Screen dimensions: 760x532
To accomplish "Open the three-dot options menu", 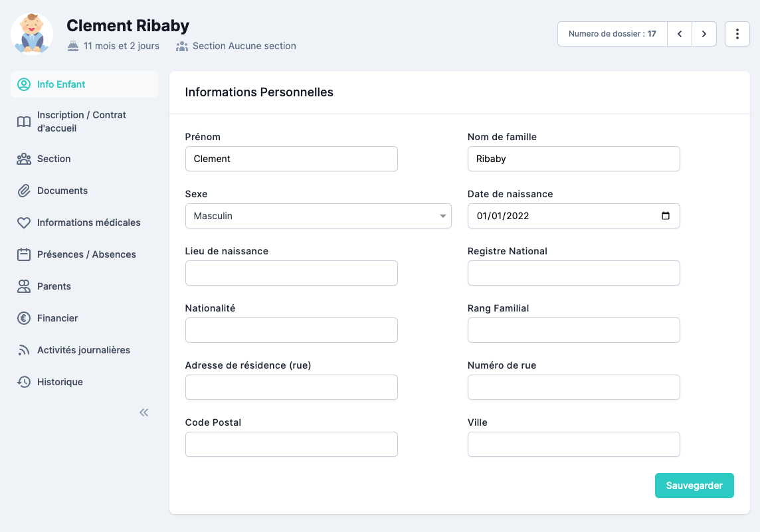I will 737,34.
